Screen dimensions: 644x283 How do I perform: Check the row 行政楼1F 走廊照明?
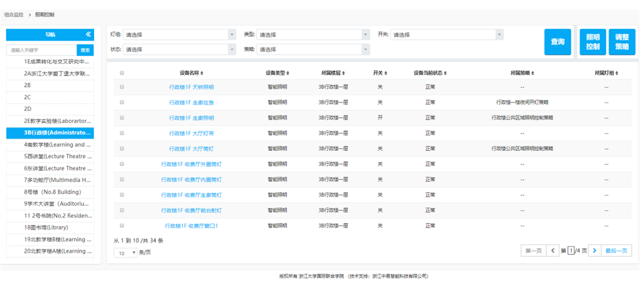(x=122, y=117)
